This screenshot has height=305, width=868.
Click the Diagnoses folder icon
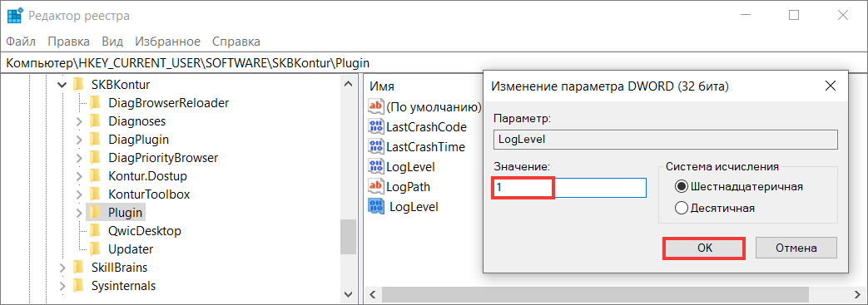pyautogui.click(x=96, y=121)
